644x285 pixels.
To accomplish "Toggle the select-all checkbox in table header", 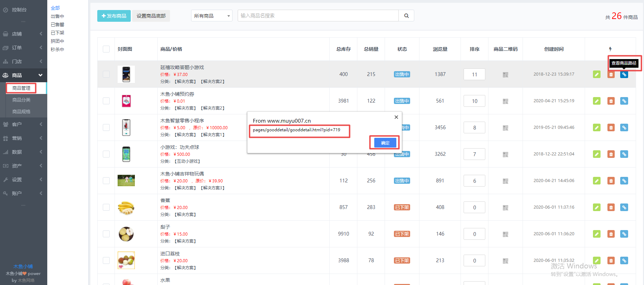I will click(106, 49).
